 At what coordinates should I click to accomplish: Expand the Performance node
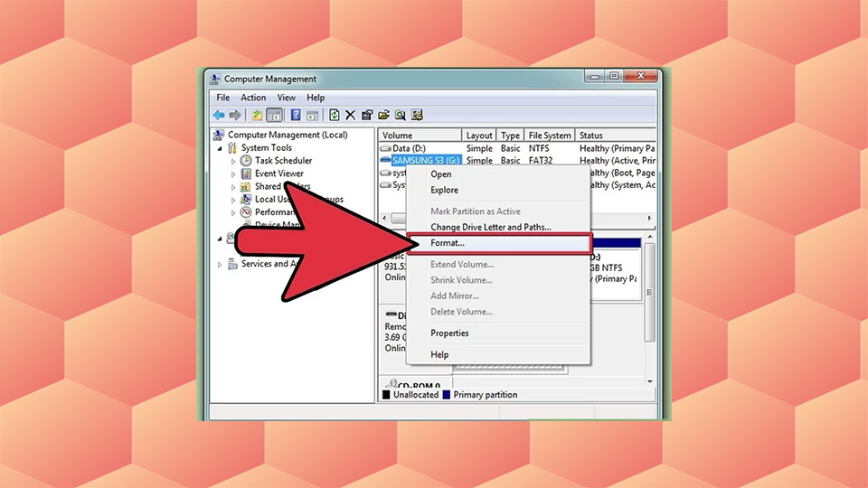click(233, 212)
